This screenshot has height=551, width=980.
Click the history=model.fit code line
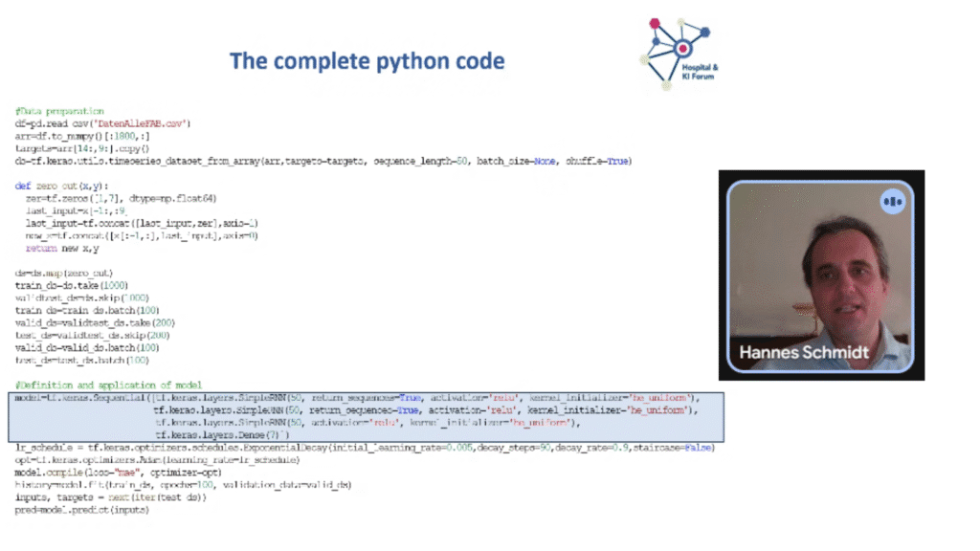pos(183,485)
